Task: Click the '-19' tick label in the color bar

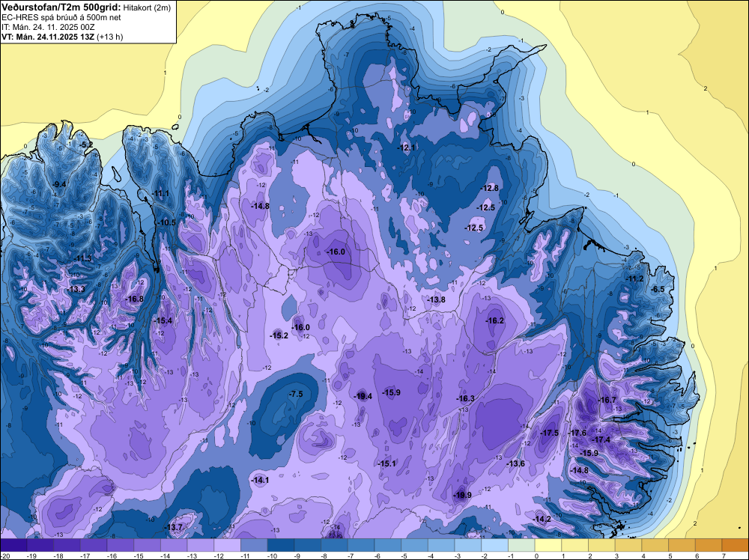Action: point(32,556)
